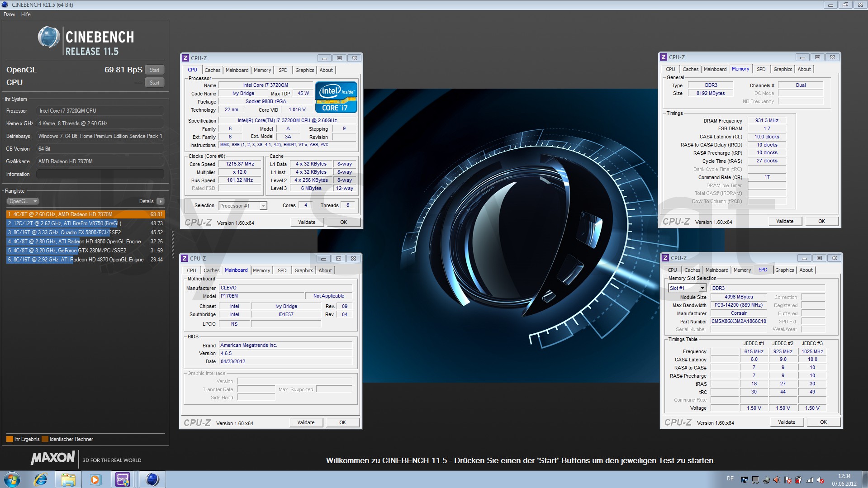Image resolution: width=868 pixels, height=488 pixels.
Task: Select SPD tab in Mainboard window
Action: click(282, 270)
